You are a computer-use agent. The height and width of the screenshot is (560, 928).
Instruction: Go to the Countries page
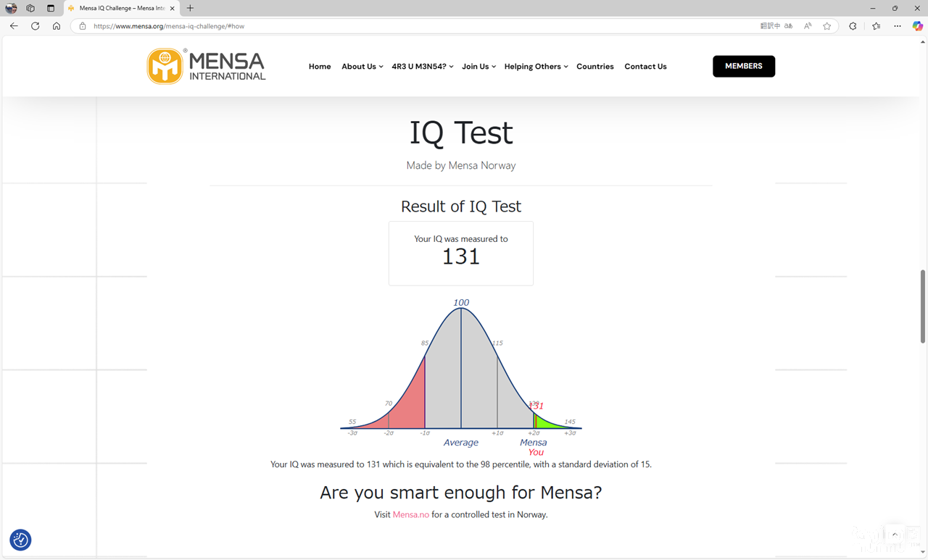click(x=595, y=67)
